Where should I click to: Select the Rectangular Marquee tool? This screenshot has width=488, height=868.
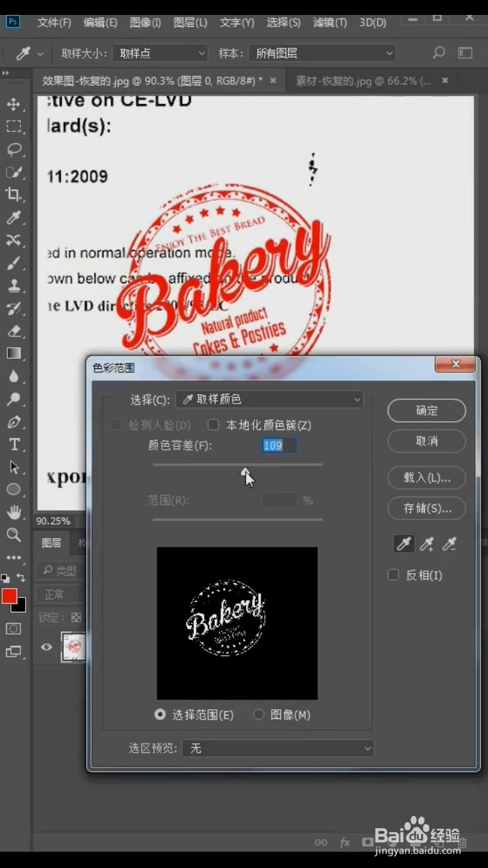pos(14,126)
